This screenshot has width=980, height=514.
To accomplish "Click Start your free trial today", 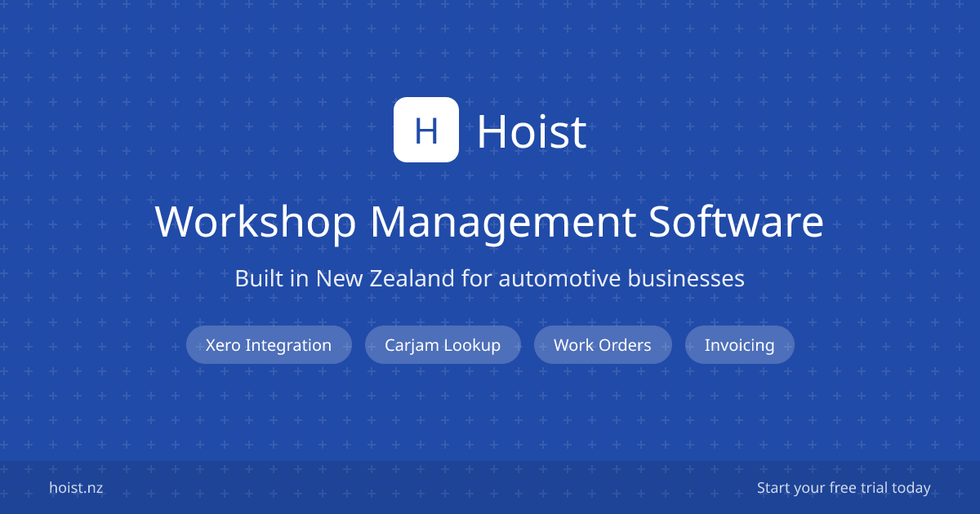I will point(844,488).
